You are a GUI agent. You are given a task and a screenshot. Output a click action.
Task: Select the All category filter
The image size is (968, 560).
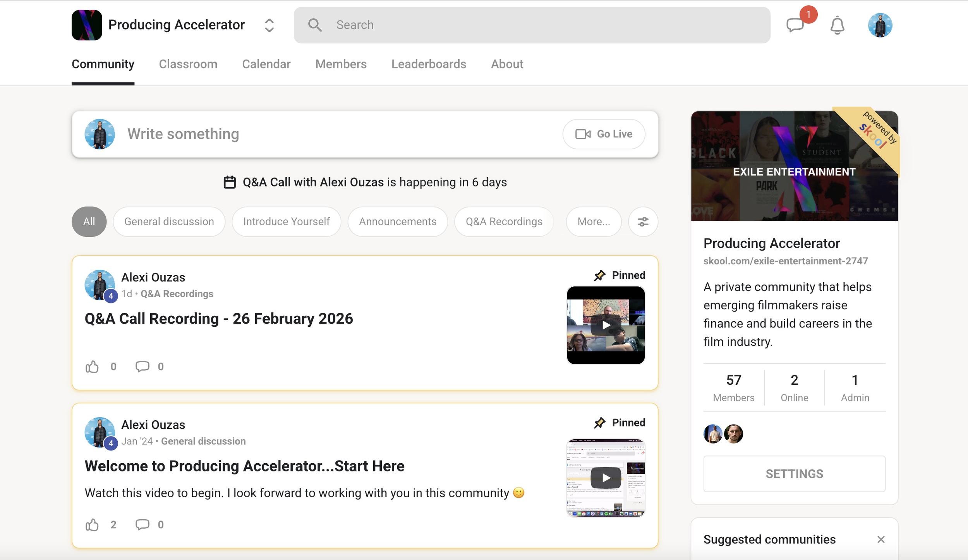89,222
